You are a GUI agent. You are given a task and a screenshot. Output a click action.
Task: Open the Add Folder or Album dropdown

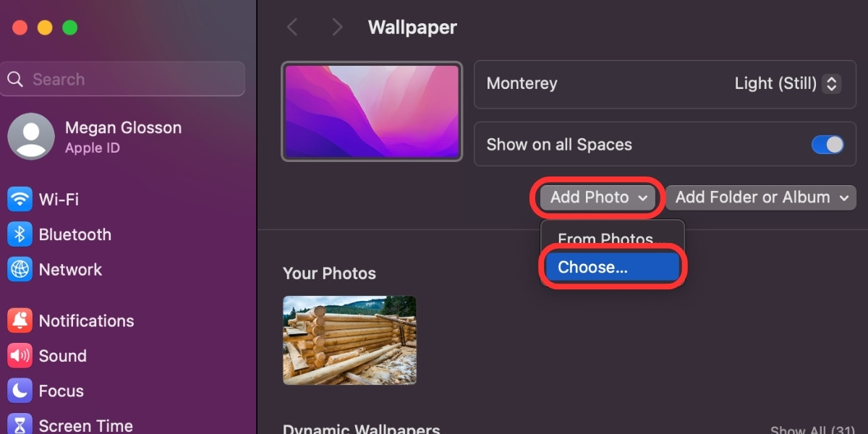tap(760, 197)
